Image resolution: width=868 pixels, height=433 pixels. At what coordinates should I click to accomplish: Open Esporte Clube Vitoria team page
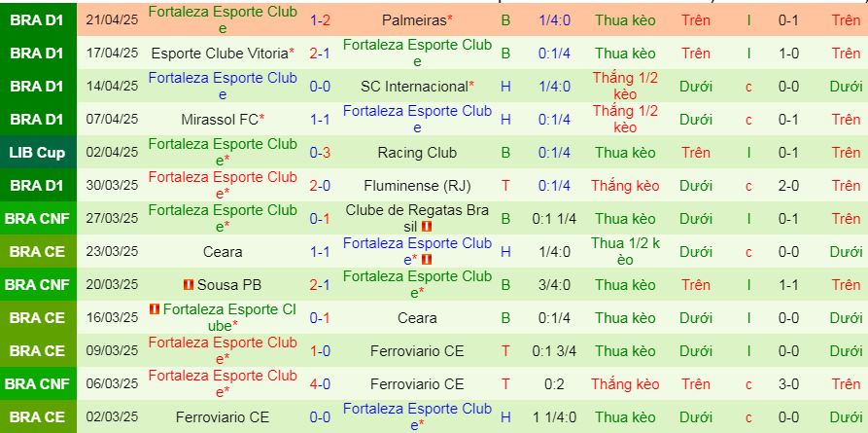pos(223,54)
